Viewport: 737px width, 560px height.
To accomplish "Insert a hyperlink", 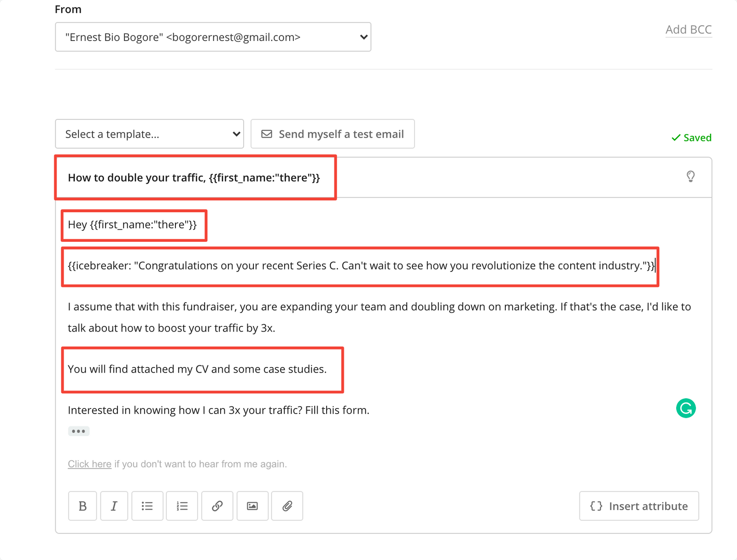I will (x=217, y=506).
